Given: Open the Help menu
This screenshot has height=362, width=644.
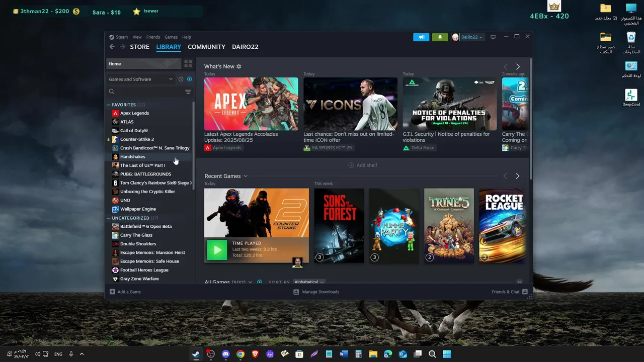Looking at the screenshot, I should (x=187, y=37).
